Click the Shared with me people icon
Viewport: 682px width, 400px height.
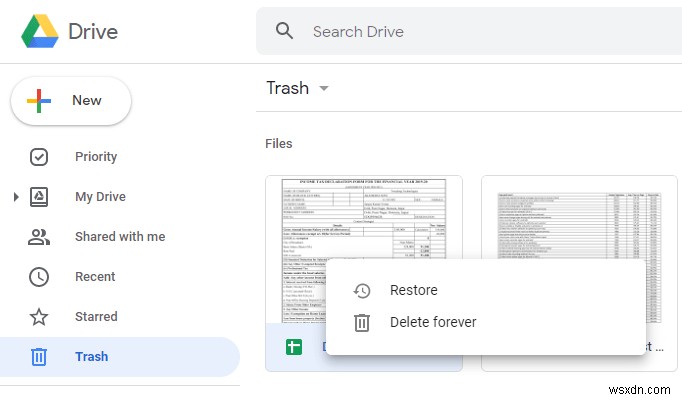[39, 237]
